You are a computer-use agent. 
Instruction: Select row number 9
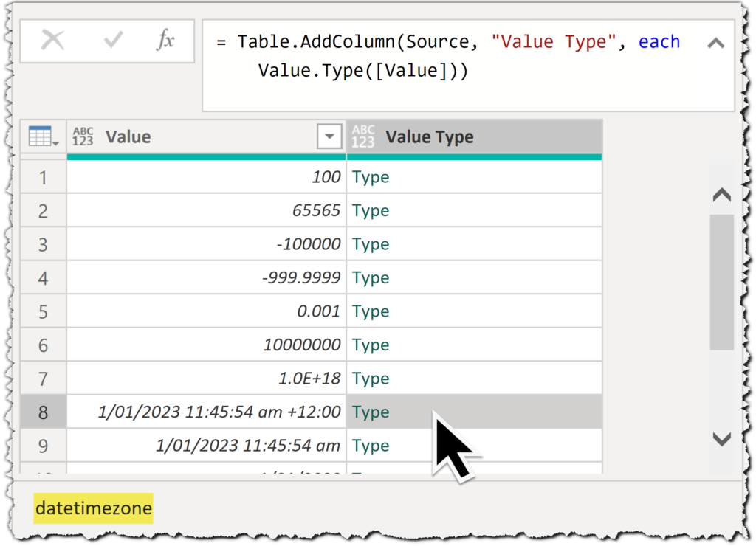(x=43, y=446)
